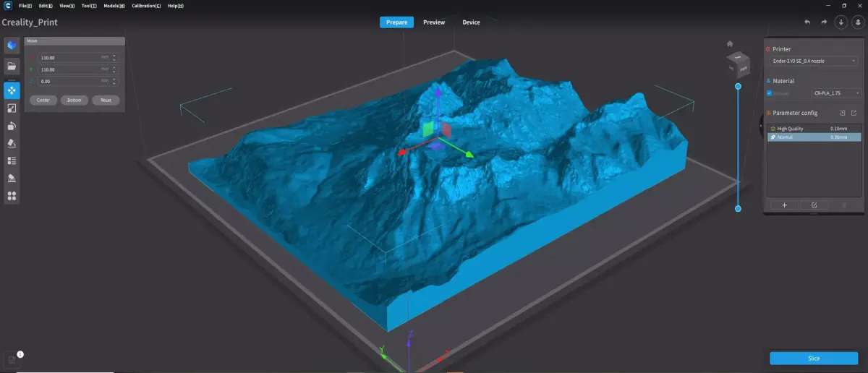Open the Calibration menu
Image resolution: width=868 pixels, height=373 pixels.
(146, 5)
